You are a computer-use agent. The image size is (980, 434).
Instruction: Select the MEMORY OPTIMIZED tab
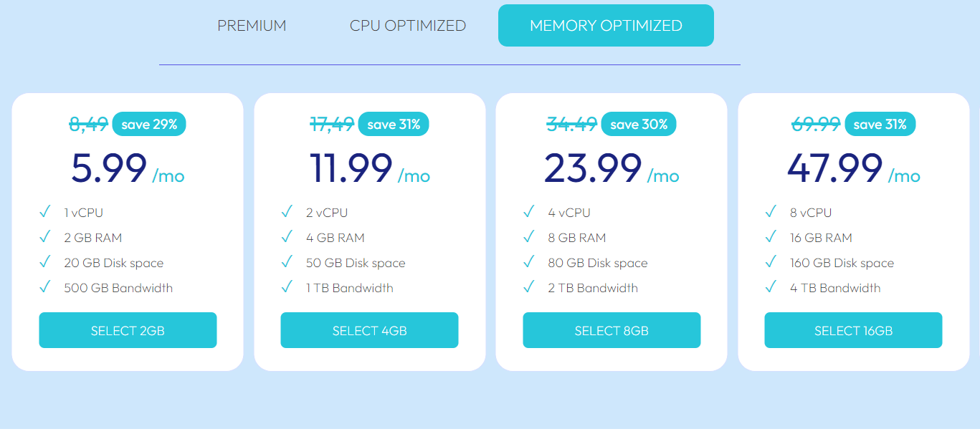(606, 26)
